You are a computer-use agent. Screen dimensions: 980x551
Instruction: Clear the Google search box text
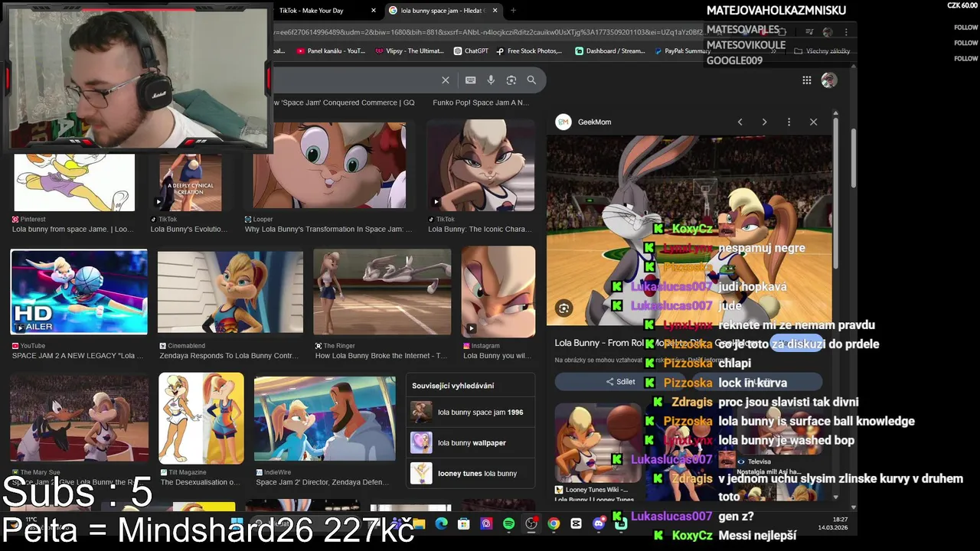pyautogui.click(x=446, y=80)
